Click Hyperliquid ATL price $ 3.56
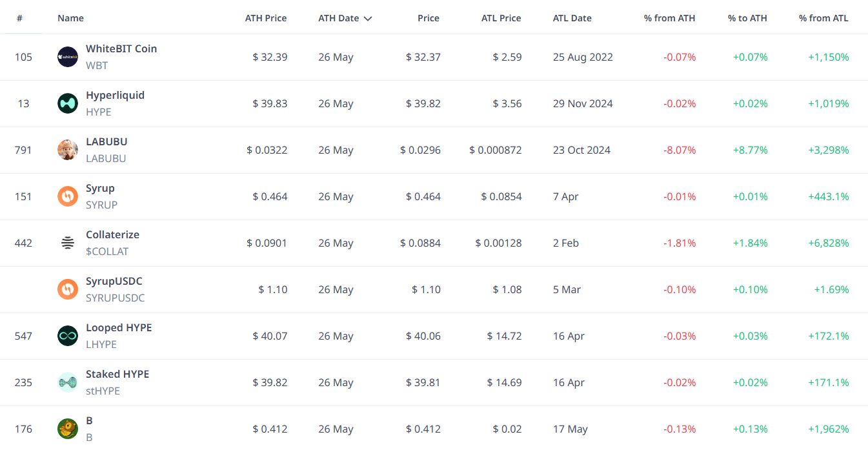Screen dimensions: 868x452 507,103
